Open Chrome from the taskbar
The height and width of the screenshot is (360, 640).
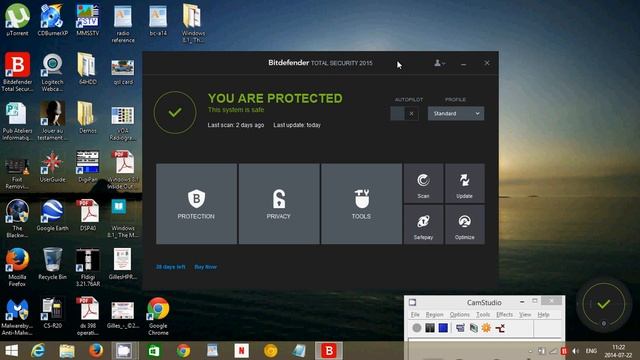(183, 351)
